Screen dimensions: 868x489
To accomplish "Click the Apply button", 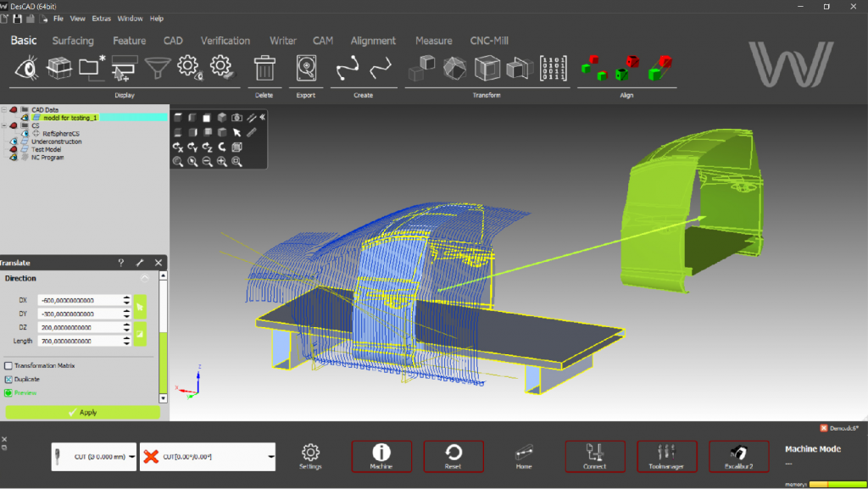I will [x=82, y=412].
